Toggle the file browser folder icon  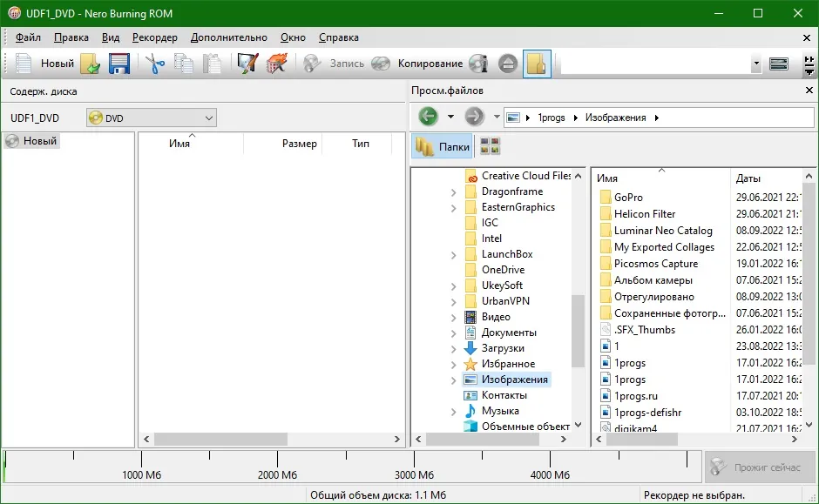[537, 64]
